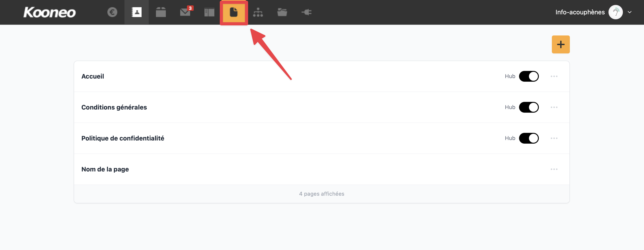Open three-dot menu for Conditions générales
The height and width of the screenshot is (250, 644).
click(x=554, y=107)
